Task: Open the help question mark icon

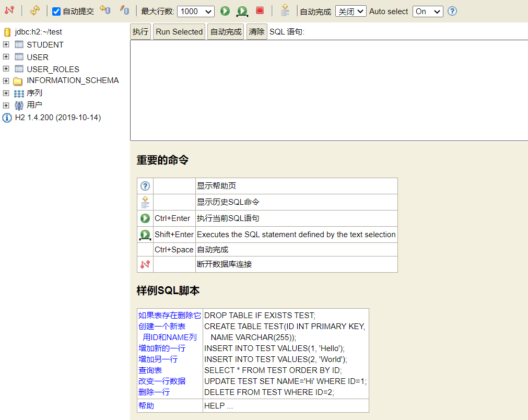Action: point(452,11)
